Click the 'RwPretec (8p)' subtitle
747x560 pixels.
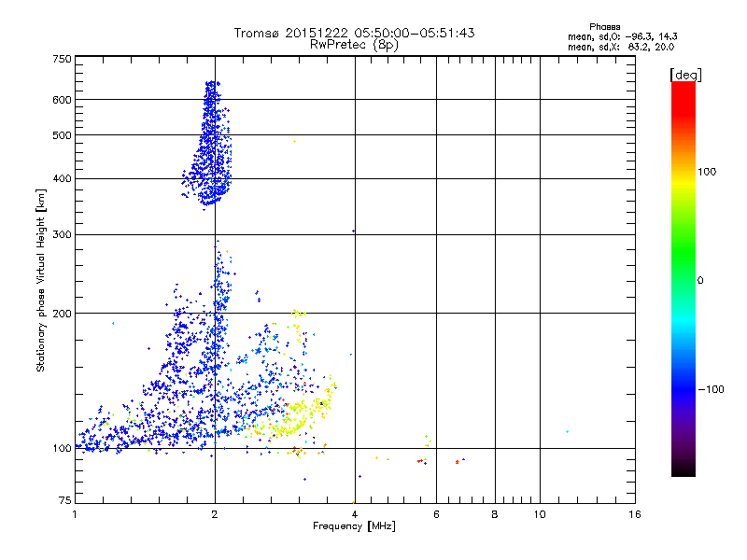point(354,45)
